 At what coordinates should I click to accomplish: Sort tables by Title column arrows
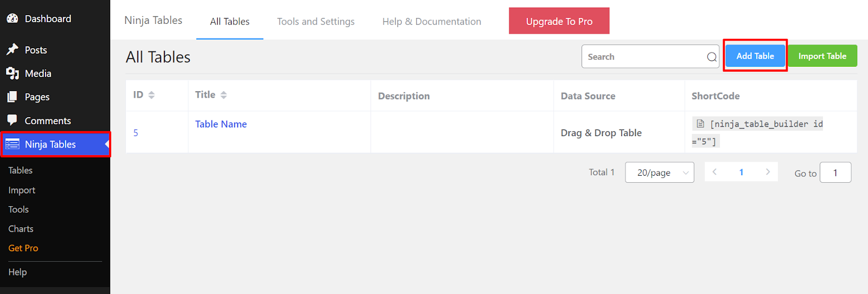224,95
